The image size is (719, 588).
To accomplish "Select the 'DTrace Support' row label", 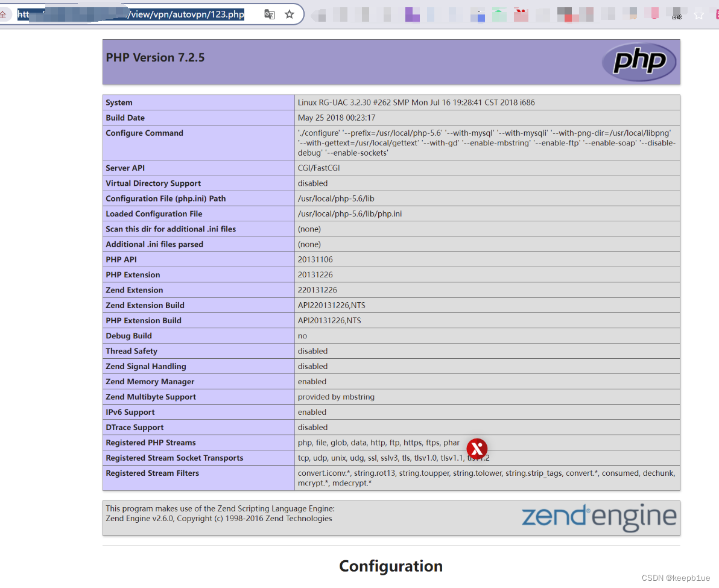I will point(135,428).
